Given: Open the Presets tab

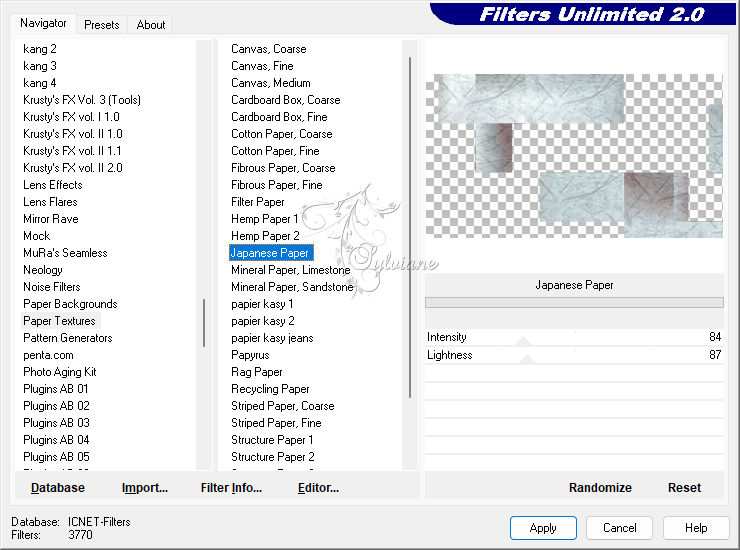Looking at the screenshot, I should (101, 25).
